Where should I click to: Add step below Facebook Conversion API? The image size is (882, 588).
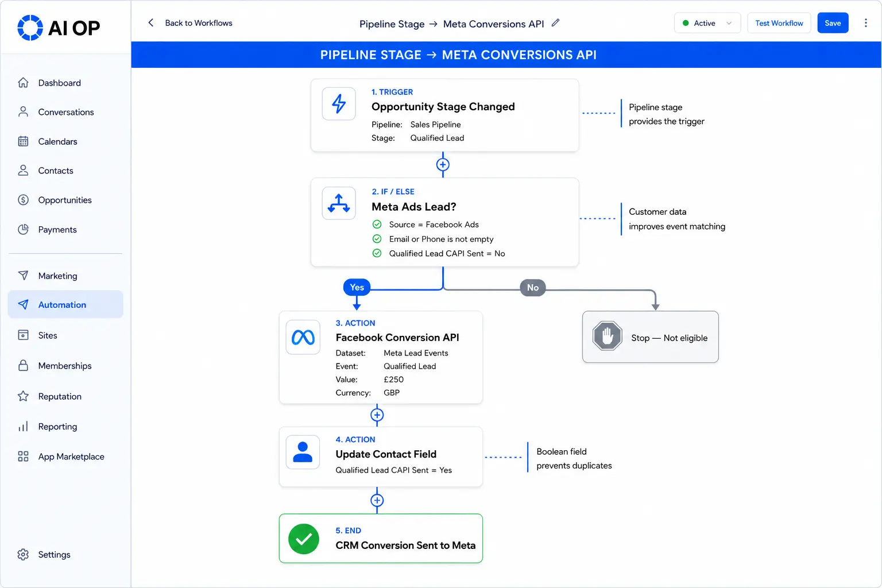377,415
